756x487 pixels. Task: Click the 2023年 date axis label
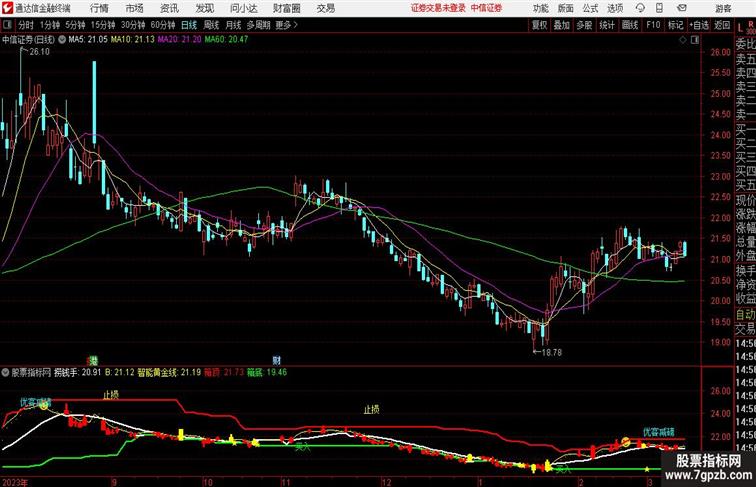tap(15, 482)
